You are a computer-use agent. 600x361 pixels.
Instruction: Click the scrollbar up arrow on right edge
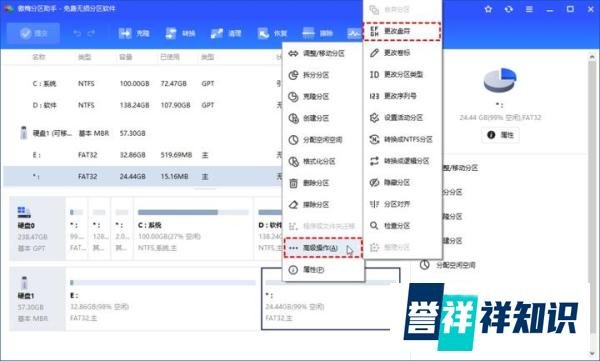click(x=592, y=57)
